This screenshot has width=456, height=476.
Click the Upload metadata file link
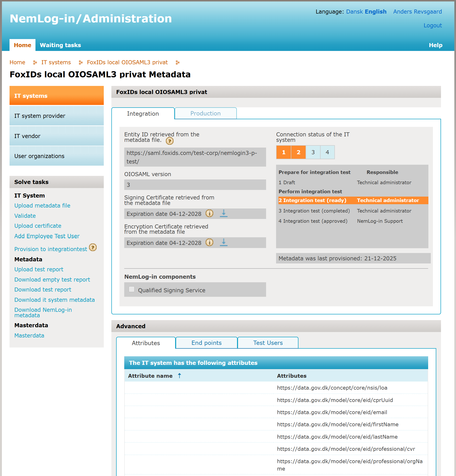[42, 205]
